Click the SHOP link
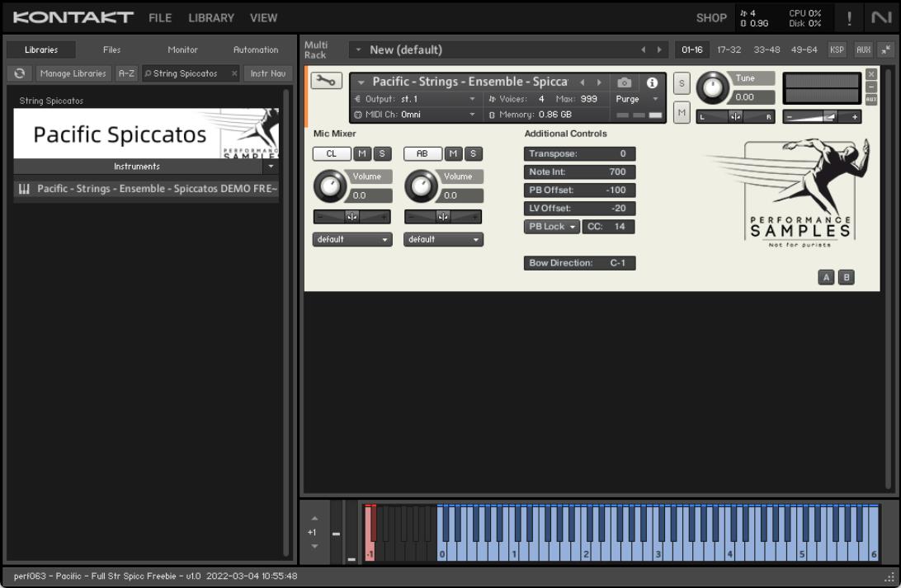 pos(711,17)
